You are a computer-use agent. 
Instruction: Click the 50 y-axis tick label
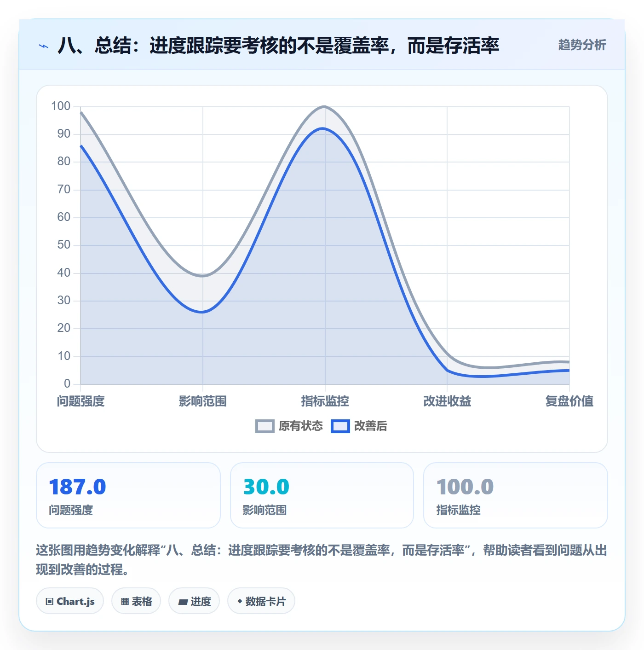tap(64, 245)
